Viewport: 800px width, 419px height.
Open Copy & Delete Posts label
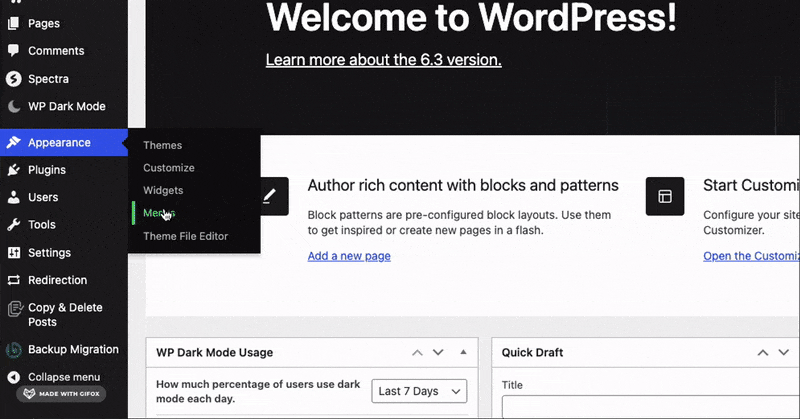[x=65, y=314]
